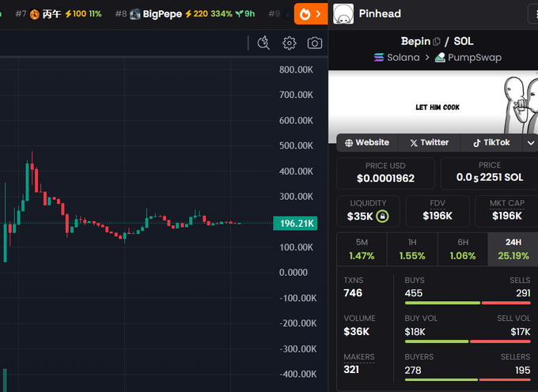Expand more social links chevron

tap(531, 143)
